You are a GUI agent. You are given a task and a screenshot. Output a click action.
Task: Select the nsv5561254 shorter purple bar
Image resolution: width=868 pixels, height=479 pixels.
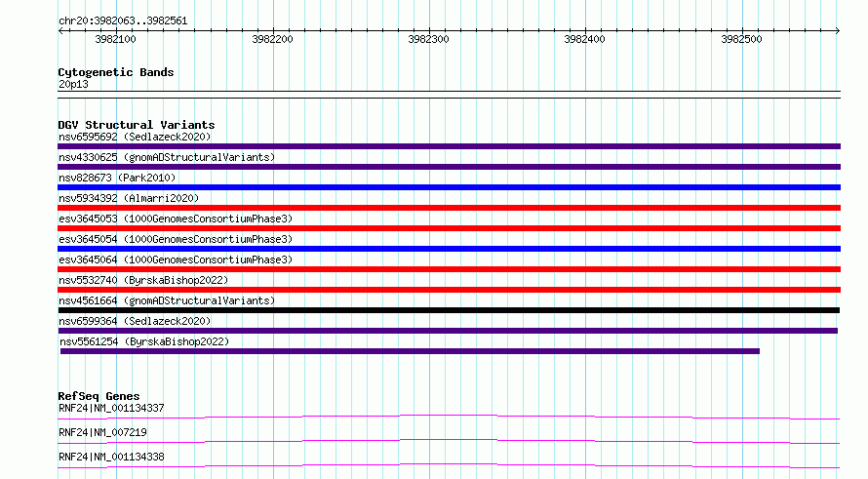(x=410, y=351)
